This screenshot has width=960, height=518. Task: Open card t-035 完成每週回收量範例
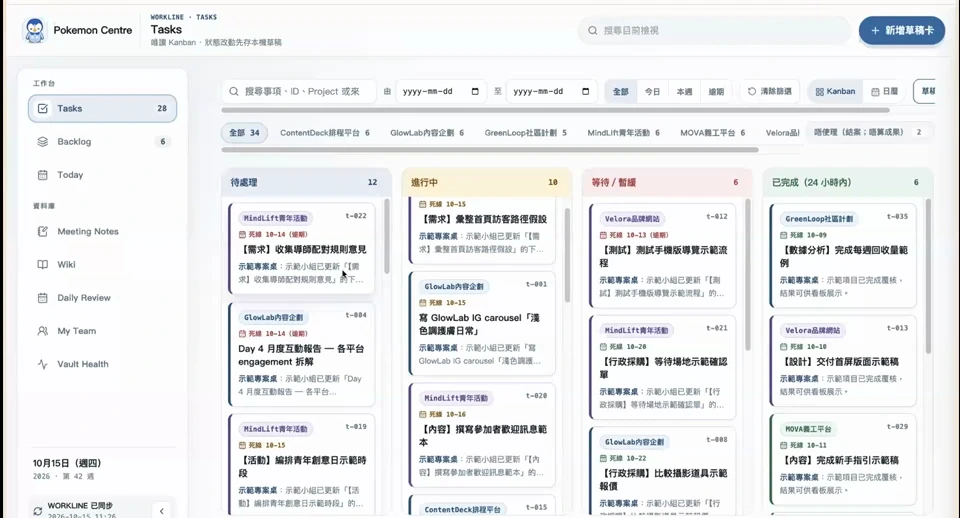843,255
